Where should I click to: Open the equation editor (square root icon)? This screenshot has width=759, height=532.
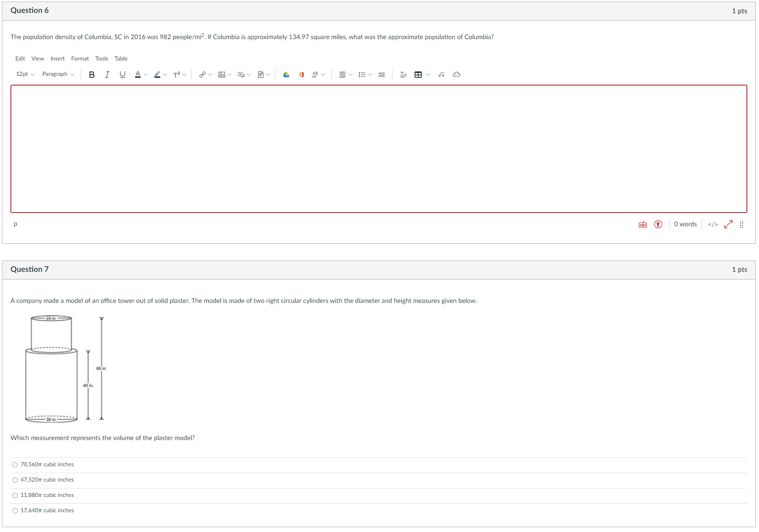(x=441, y=75)
